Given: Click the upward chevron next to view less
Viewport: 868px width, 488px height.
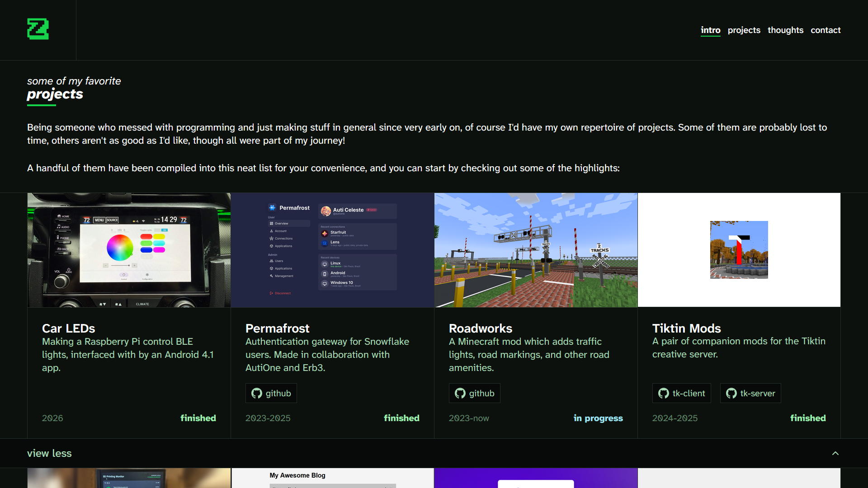Looking at the screenshot, I should (835, 453).
